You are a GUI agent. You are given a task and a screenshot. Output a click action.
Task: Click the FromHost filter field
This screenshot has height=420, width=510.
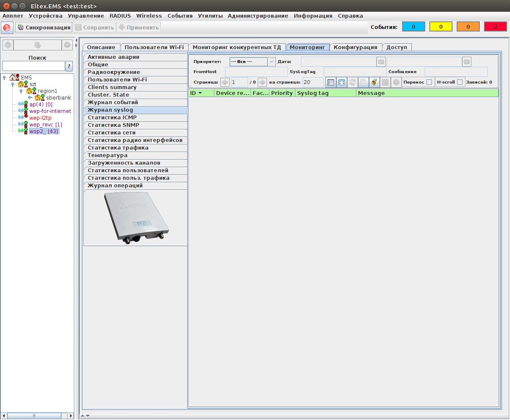click(256, 72)
